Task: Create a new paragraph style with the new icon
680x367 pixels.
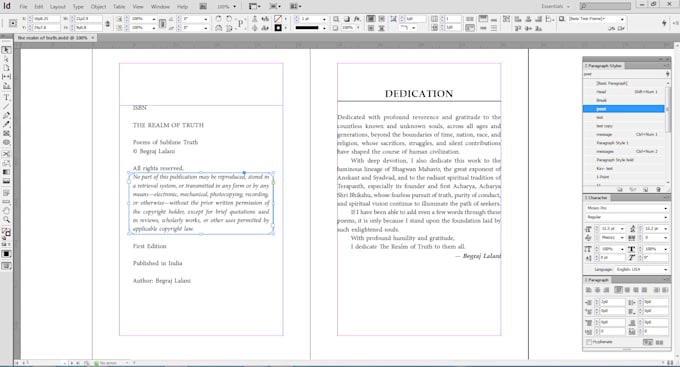Action: tap(646, 190)
